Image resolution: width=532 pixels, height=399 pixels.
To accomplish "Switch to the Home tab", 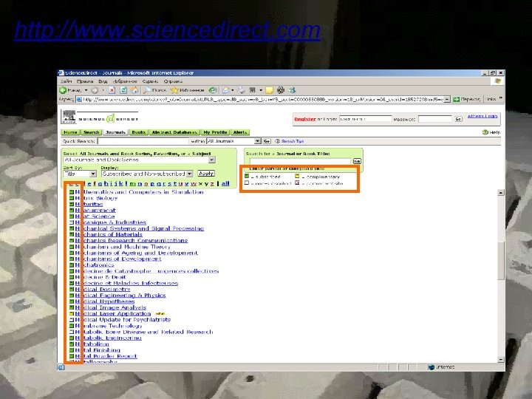I will pos(71,132).
